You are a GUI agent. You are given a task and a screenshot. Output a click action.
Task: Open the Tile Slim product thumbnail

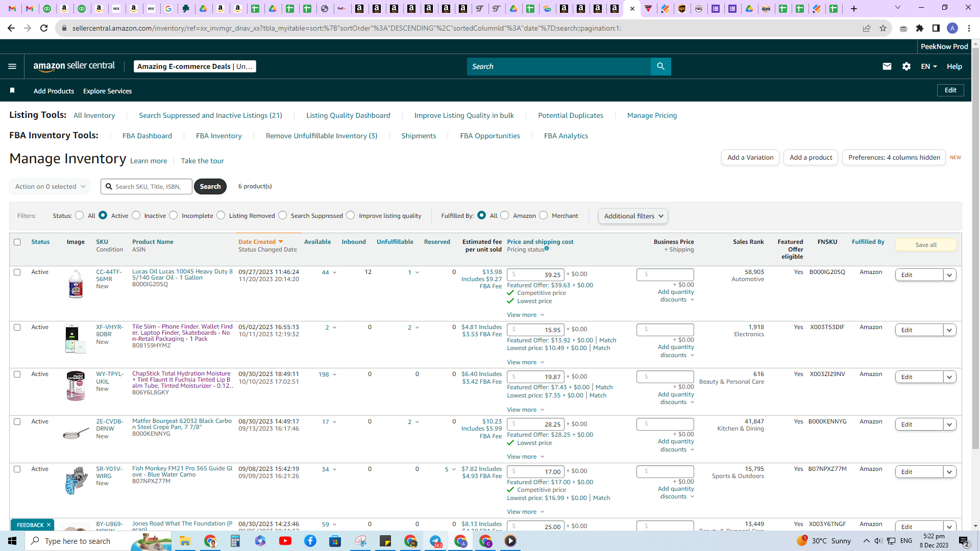[76, 339]
